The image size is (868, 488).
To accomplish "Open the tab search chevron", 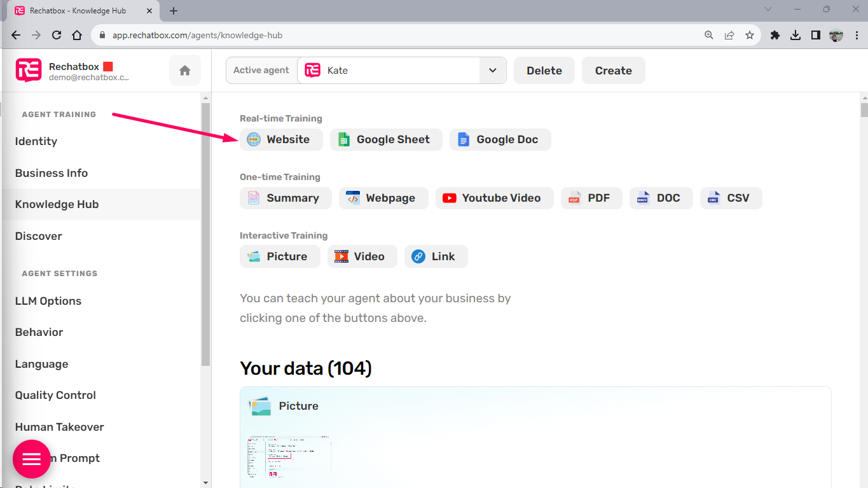I will pos(768,10).
